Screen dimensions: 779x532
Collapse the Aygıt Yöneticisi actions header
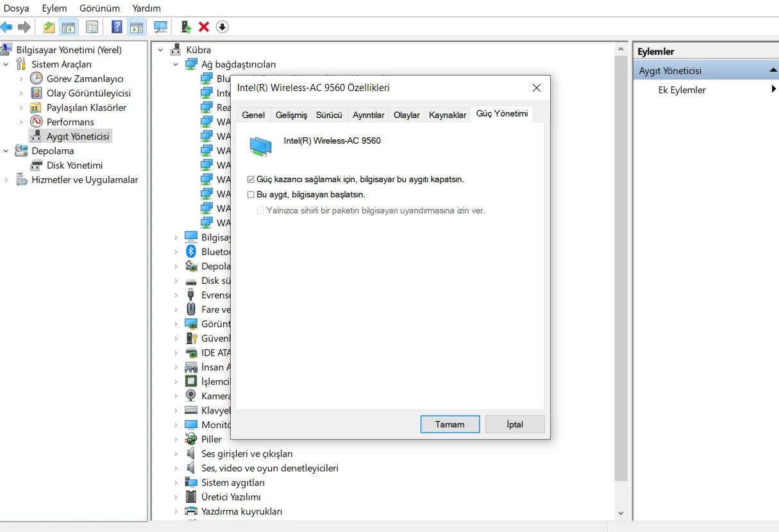tap(773, 71)
